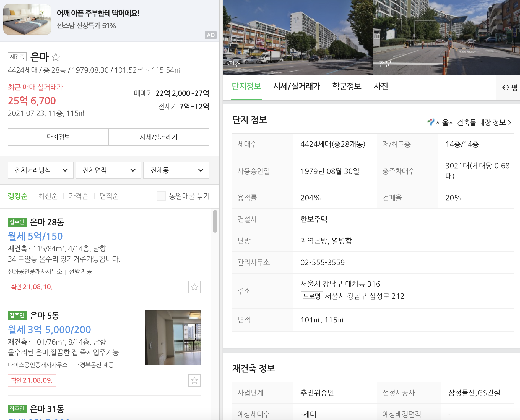Switch to the 시세/실거래가 tab

pos(297,86)
